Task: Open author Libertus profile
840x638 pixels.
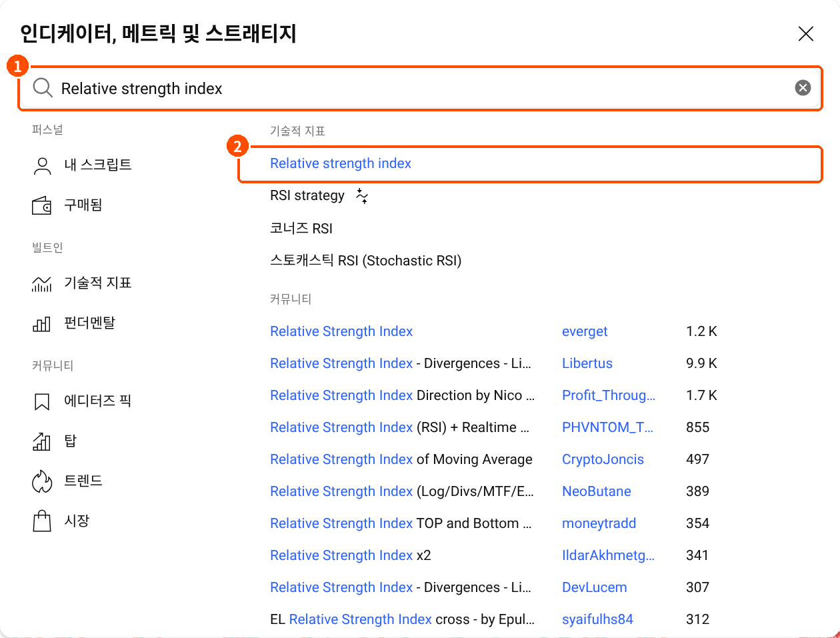Action: tap(587, 363)
